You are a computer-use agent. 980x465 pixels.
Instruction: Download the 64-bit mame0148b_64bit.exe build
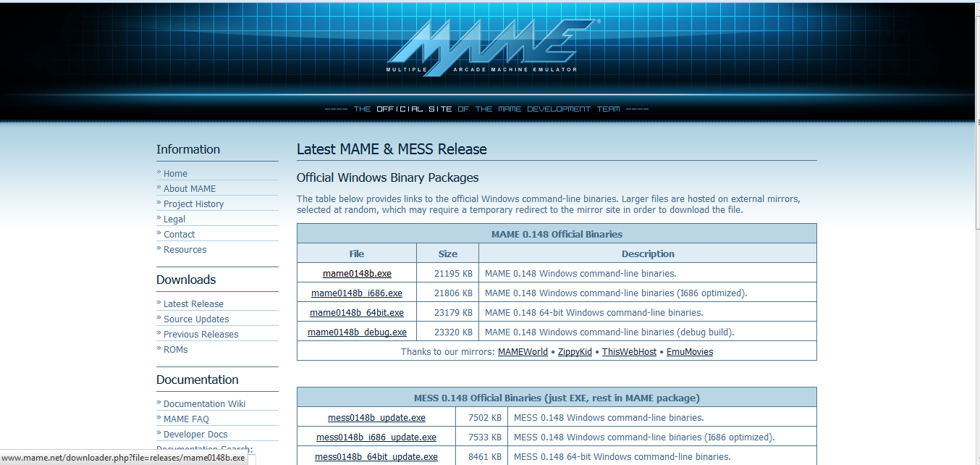tap(356, 312)
